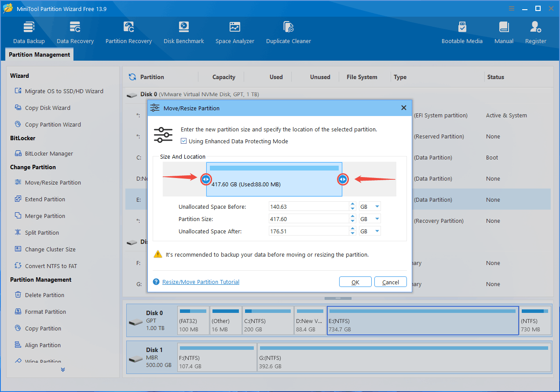Open Data Recovery tool
The width and height of the screenshot is (560, 392).
pyautogui.click(x=75, y=33)
